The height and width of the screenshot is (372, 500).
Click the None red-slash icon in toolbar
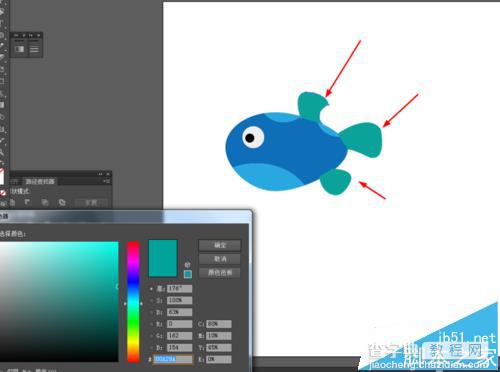click(3, 193)
